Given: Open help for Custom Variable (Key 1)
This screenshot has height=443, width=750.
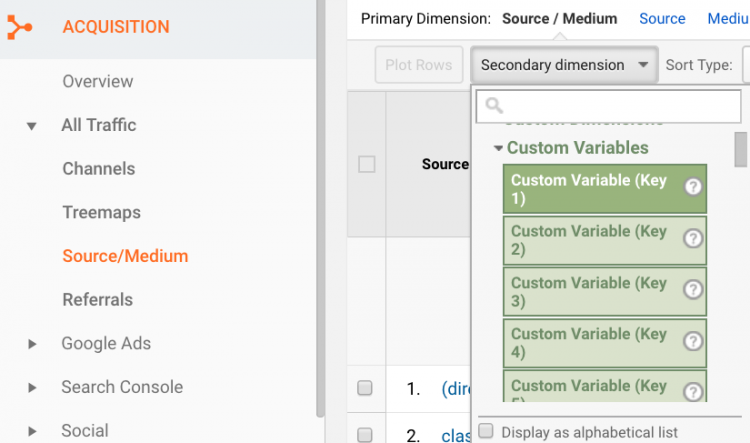Looking at the screenshot, I should coord(693,187).
